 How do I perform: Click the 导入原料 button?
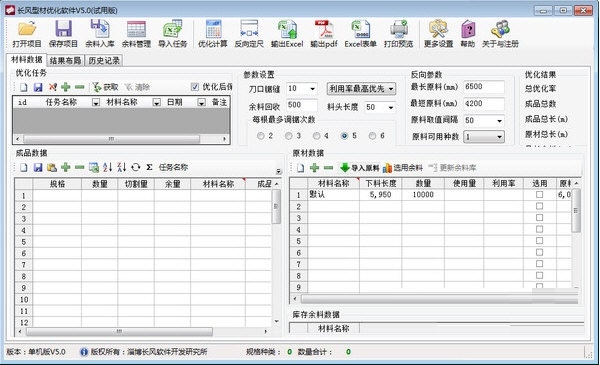(359, 168)
